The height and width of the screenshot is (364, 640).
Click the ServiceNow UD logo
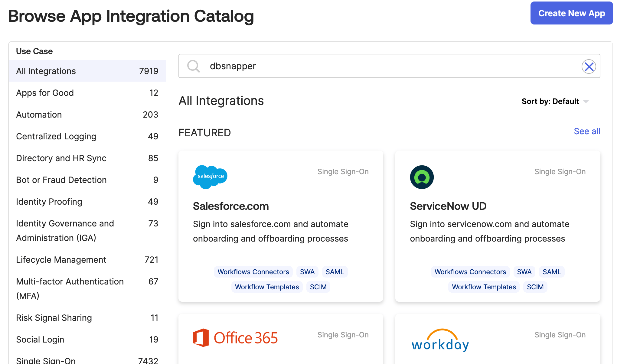click(422, 177)
